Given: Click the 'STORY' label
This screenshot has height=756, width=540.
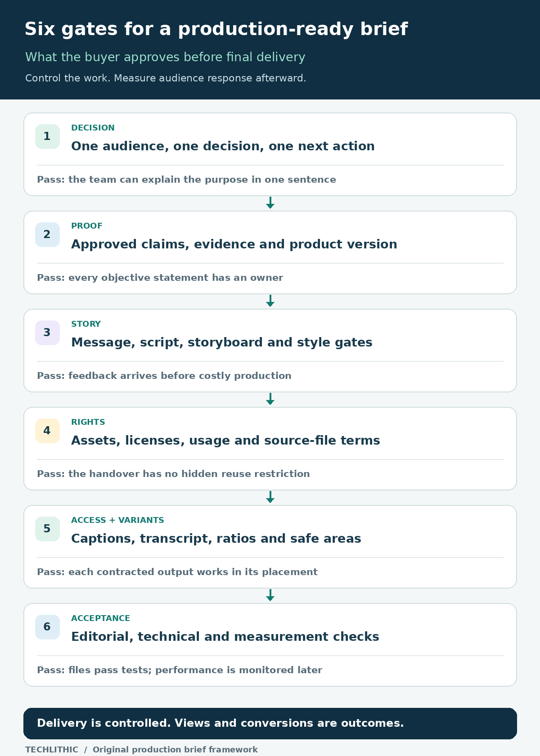Looking at the screenshot, I should click(x=86, y=324).
